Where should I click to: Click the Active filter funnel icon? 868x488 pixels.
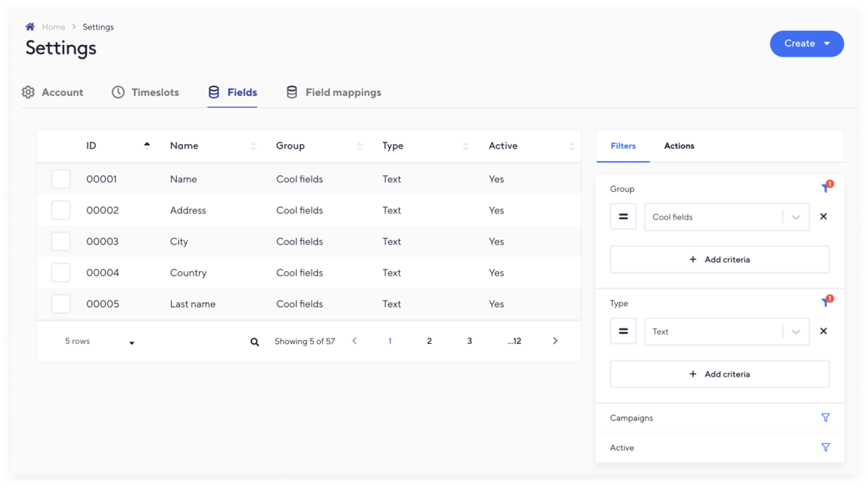(x=825, y=448)
